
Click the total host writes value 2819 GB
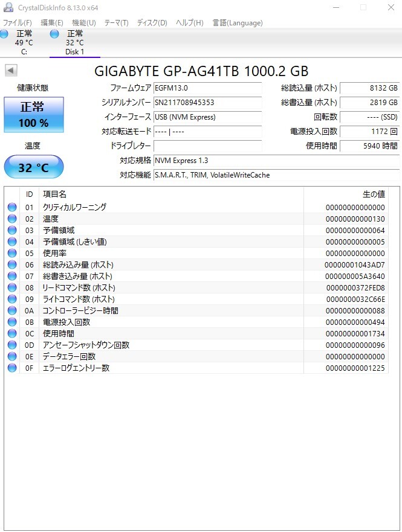point(370,103)
